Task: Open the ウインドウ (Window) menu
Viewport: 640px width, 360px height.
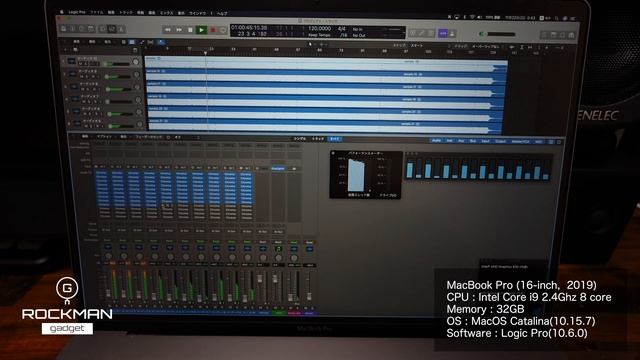Action: (x=198, y=13)
